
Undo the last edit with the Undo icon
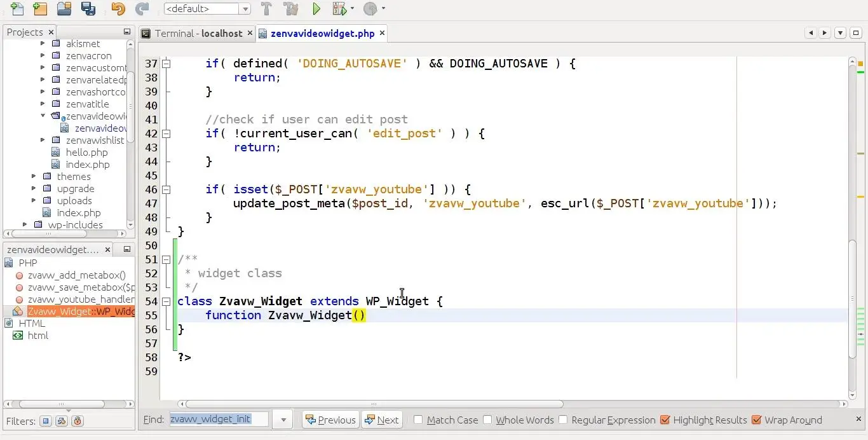(118, 9)
